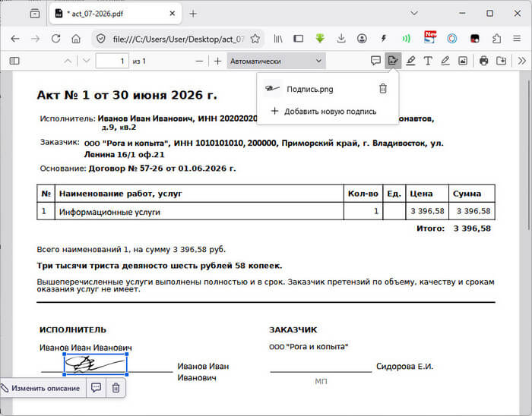Screen dimensions: 532x416
Task: Click the vertical scrollbar on right
Action: (x=529, y=156)
